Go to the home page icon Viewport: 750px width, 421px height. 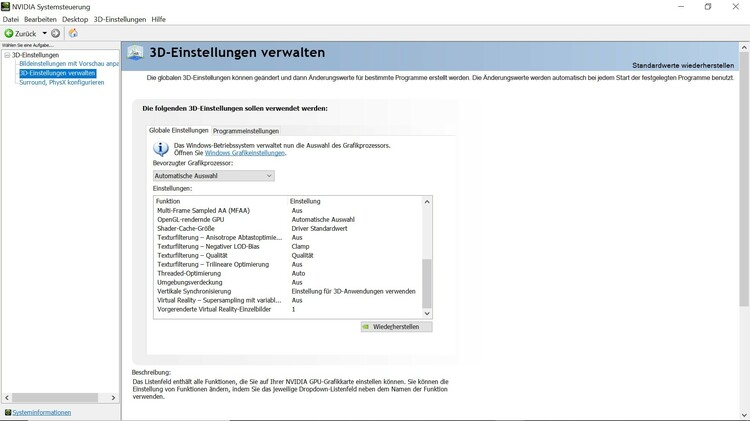click(x=73, y=33)
